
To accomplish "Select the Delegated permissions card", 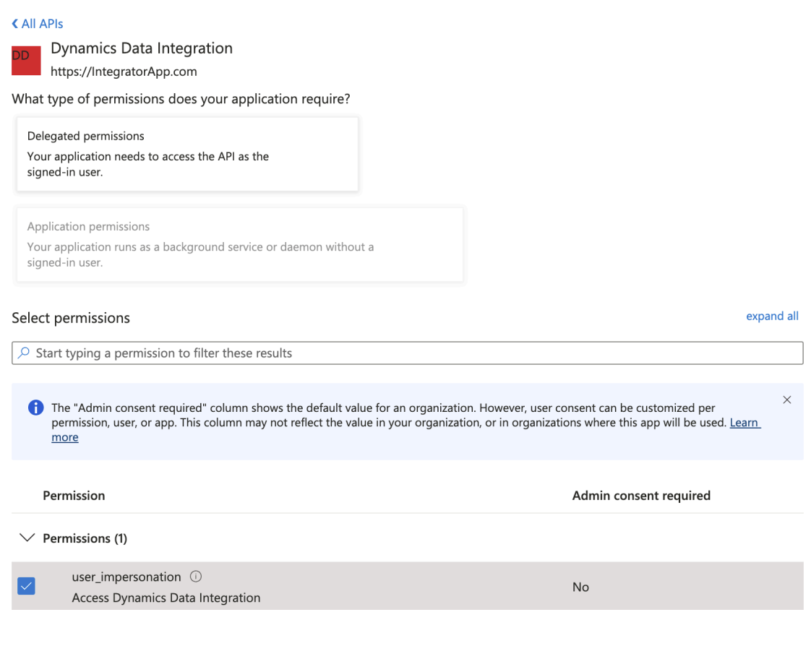I will click(x=187, y=154).
